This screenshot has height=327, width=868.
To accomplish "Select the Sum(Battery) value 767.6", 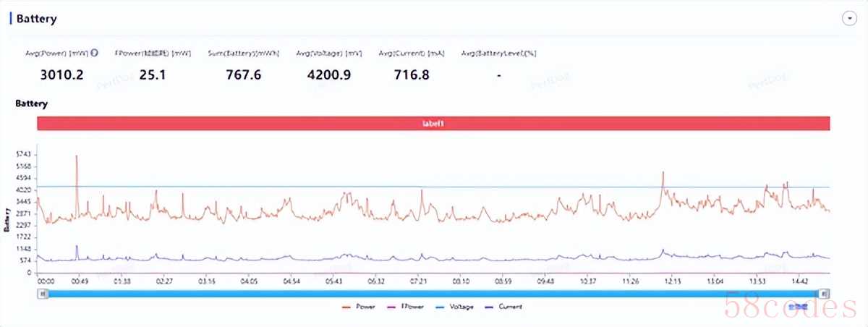I will [x=242, y=74].
